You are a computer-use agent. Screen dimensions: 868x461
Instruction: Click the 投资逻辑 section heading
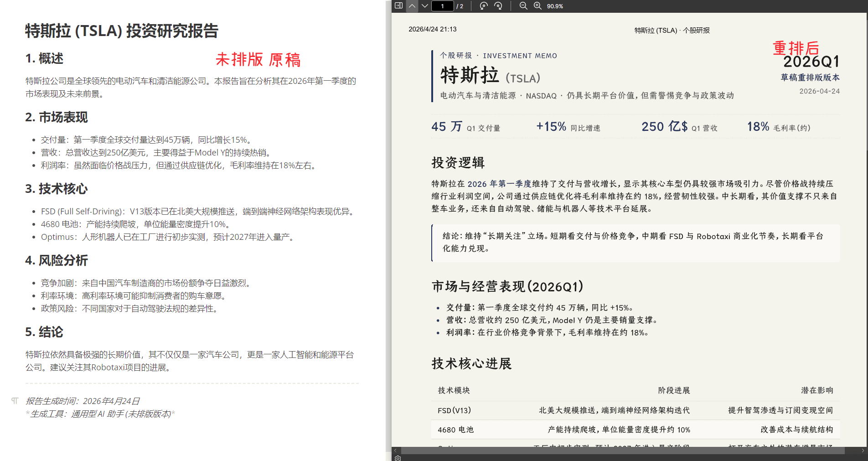tap(458, 163)
